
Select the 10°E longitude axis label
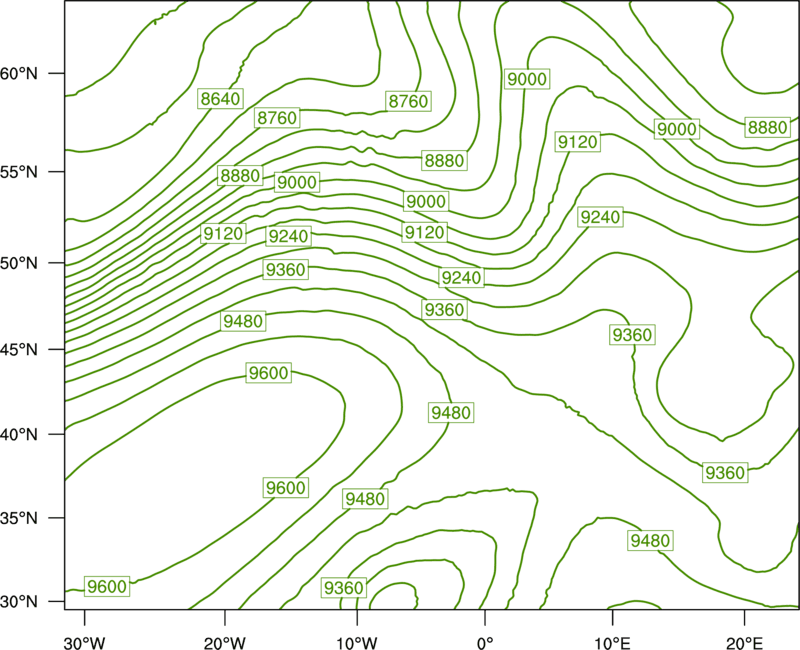612,643
